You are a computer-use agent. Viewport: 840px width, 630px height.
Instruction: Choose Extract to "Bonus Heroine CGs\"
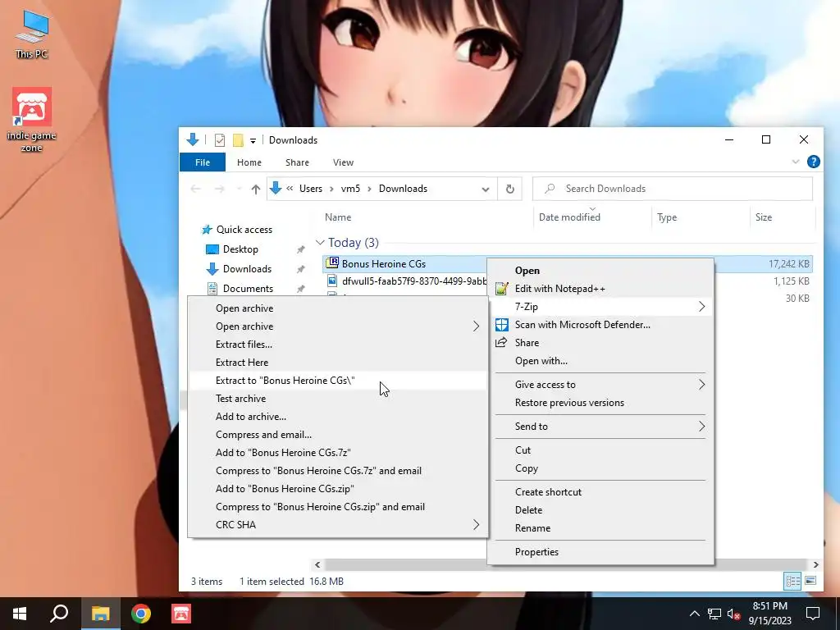point(339,381)
